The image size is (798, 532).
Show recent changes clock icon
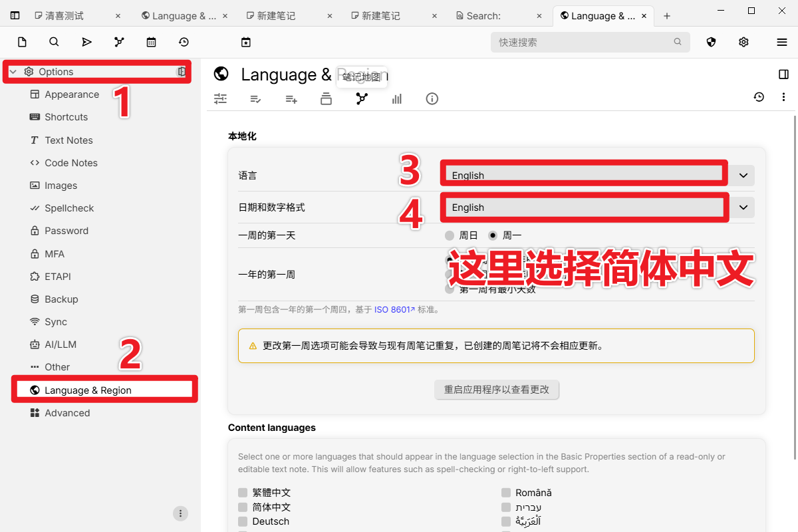coord(184,41)
